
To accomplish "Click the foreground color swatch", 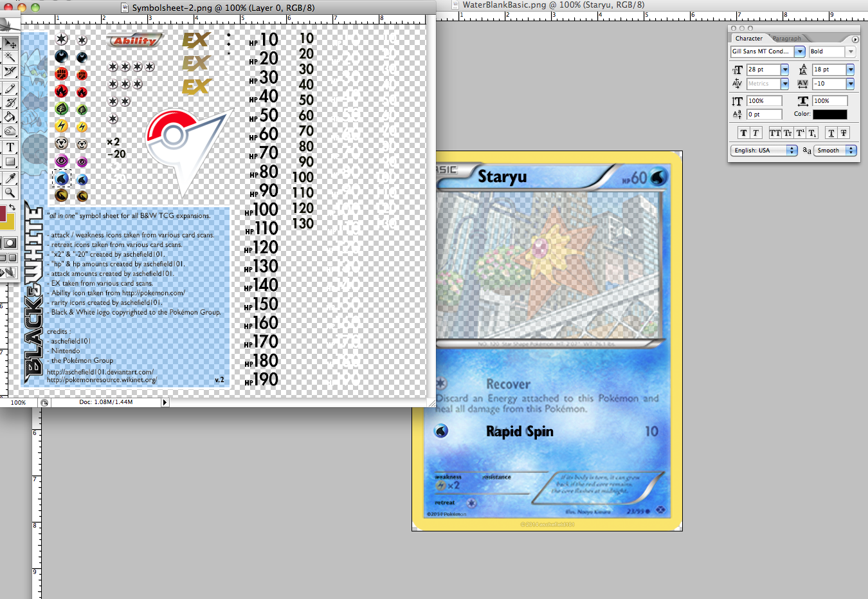I will [x=3, y=213].
